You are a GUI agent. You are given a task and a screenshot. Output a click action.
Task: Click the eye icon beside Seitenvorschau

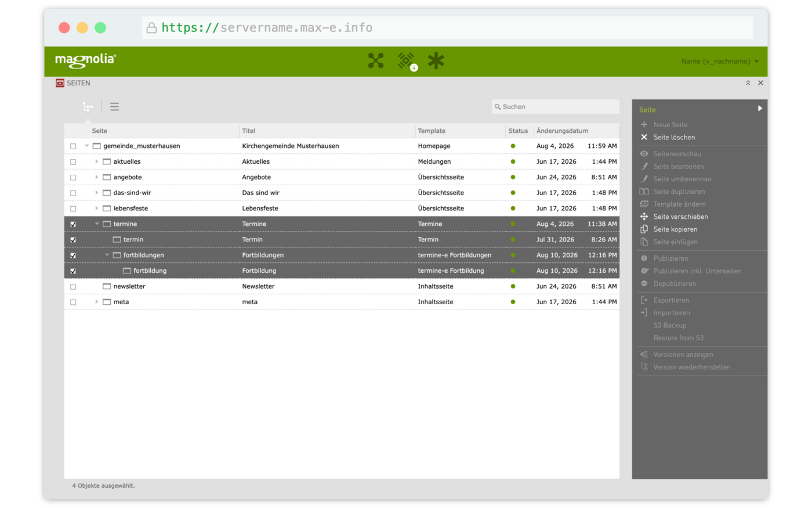point(644,154)
